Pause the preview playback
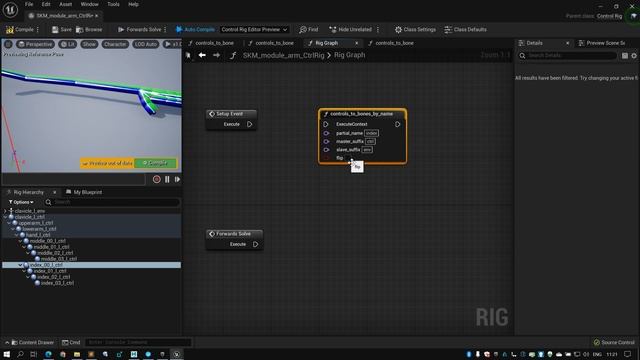640x360 pixels. [x=167, y=179]
